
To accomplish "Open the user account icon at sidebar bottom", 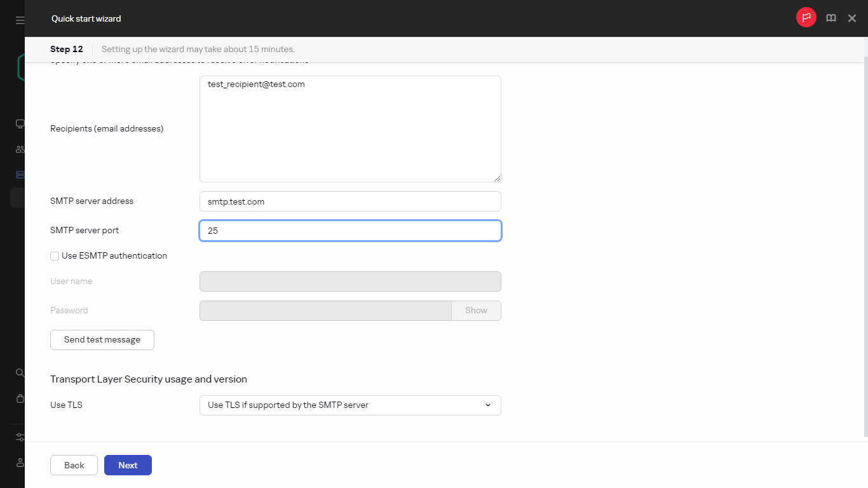I will [20, 463].
